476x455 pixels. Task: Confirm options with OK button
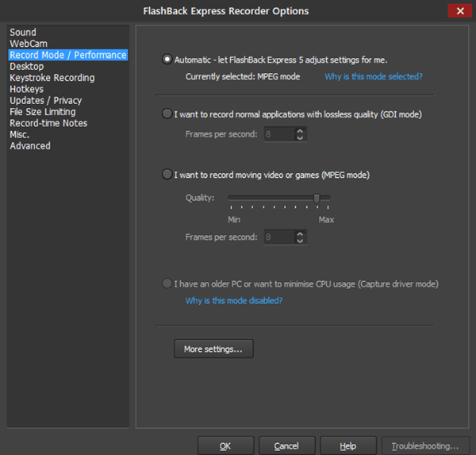pos(225,446)
